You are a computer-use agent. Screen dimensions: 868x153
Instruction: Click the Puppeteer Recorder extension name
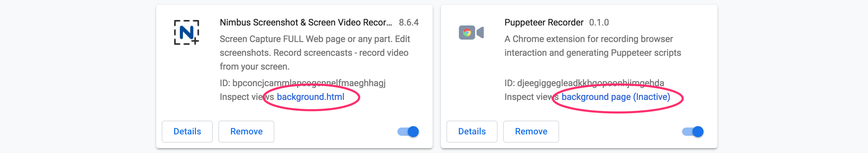click(x=544, y=22)
